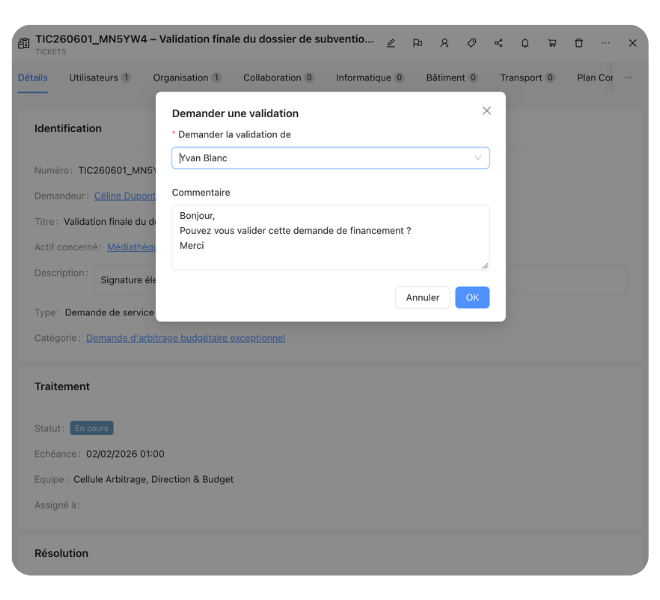Open the Bâtiment tab
The width and height of the screenshot is (660, 600).
452,78
